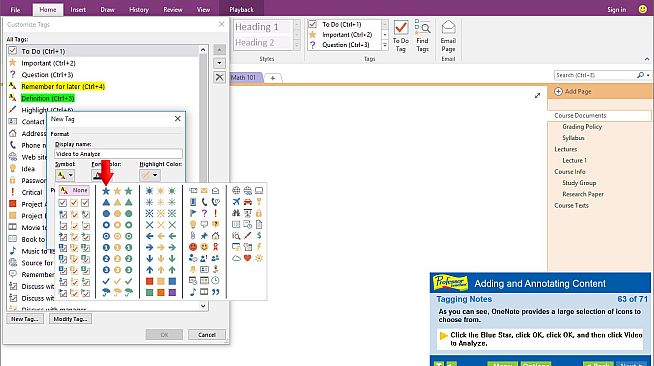This screenshot has height=366, width=654.
Task: Click the Find Tags ribbon button
Action: (422, 36)
